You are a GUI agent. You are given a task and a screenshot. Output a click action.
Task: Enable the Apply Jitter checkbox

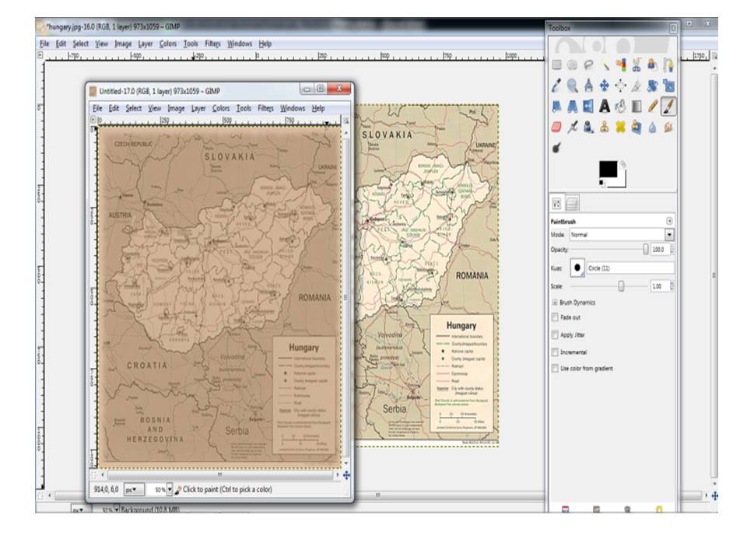(x=555, y=334)
